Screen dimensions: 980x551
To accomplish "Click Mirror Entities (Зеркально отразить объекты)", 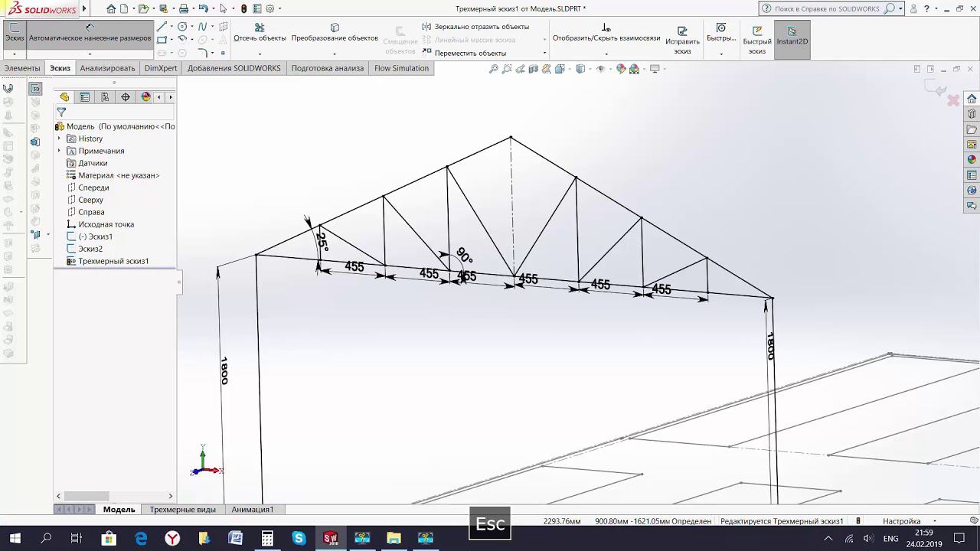I will pyautogui.click(x=475, y=27).
